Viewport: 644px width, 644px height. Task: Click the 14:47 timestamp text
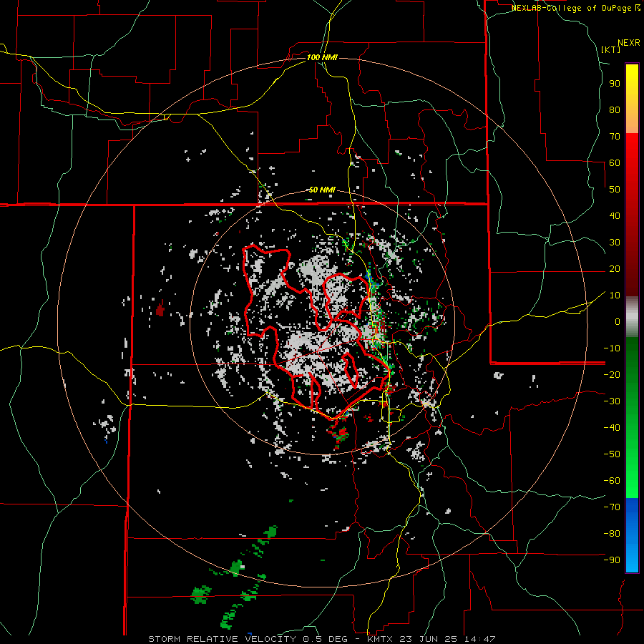(479, 639)
